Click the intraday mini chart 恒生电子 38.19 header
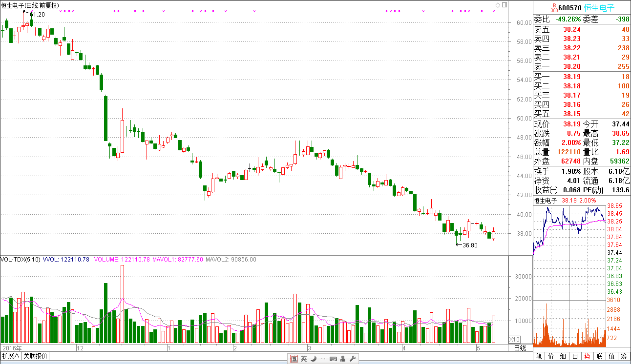Image resolution: width=631 pixels, height=364 pixels. (565, 201)
